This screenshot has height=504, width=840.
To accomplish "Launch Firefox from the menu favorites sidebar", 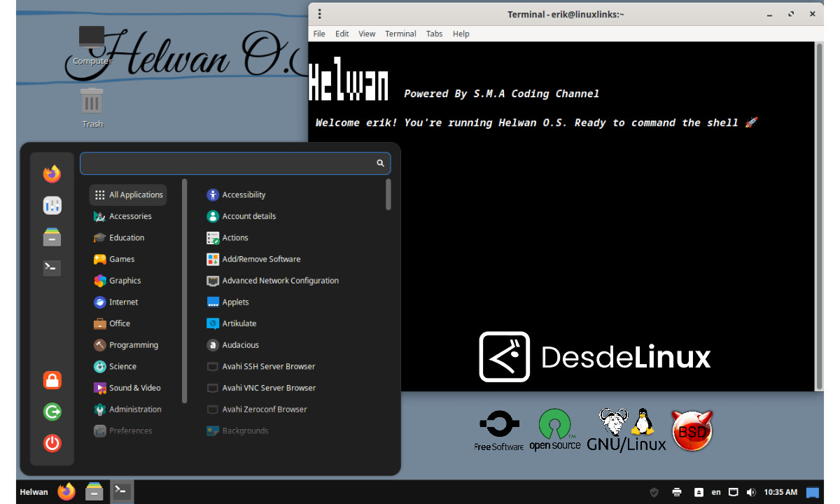I will coord(52,174).
